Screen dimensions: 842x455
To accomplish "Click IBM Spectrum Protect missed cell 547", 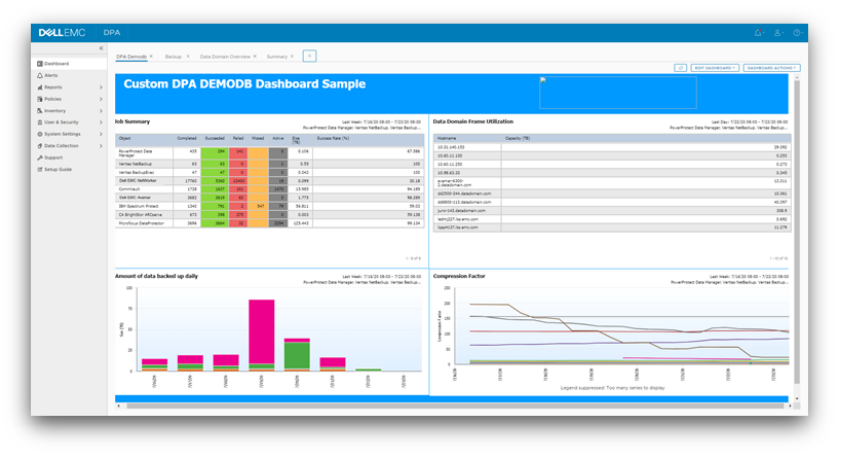I will click(258, 206).
